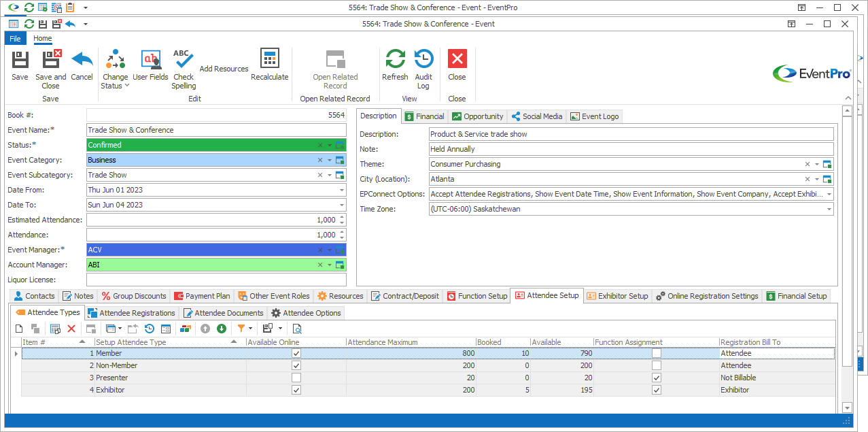Screen dimensions: 868x432
Task: Click the Event Name input field
Action: coord(216,130)
